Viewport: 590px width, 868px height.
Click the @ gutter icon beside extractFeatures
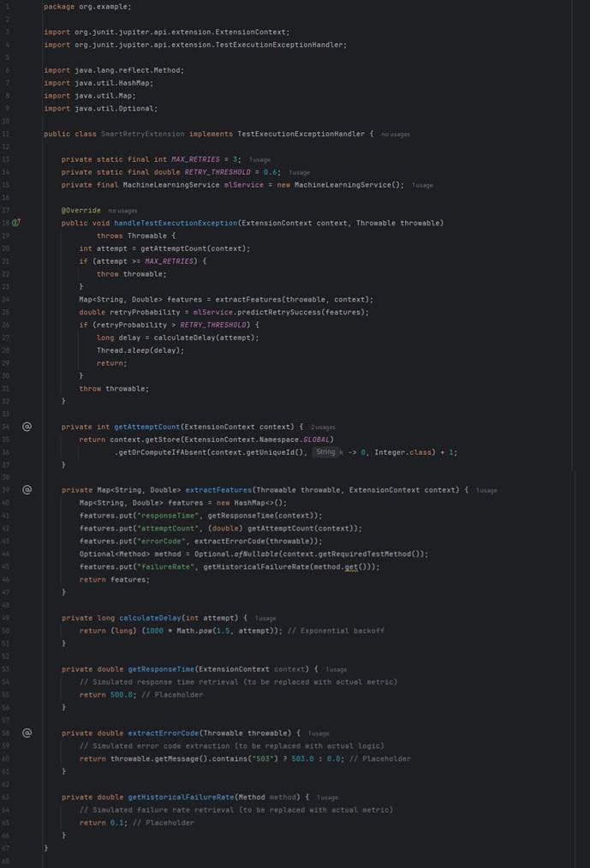27,490
